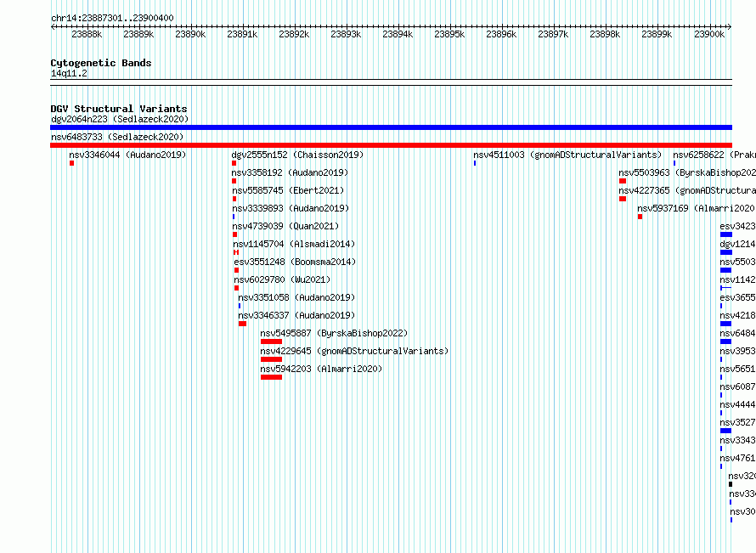Click the 23890k ruler label

point(190,34)
